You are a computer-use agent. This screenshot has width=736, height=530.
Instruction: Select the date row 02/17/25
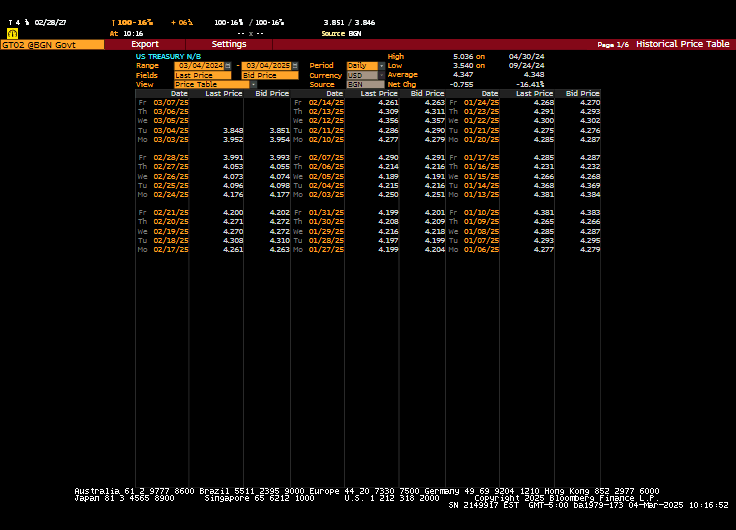tap(171, 250)
